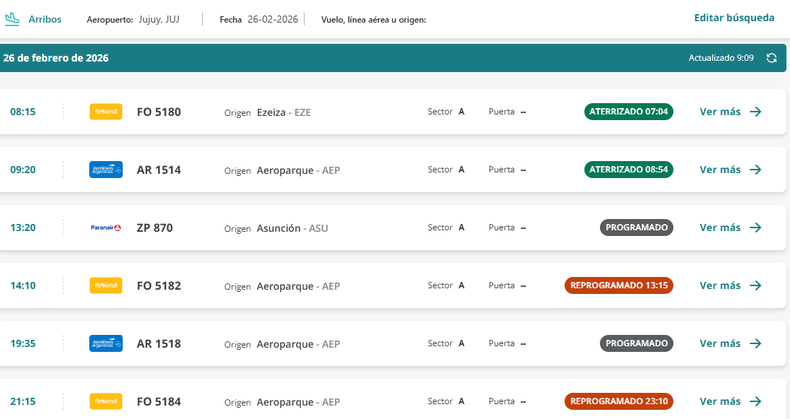Open Ver más for flight FO 5184
This screenshot has width=790, height=419.
[x=730, y=401]
